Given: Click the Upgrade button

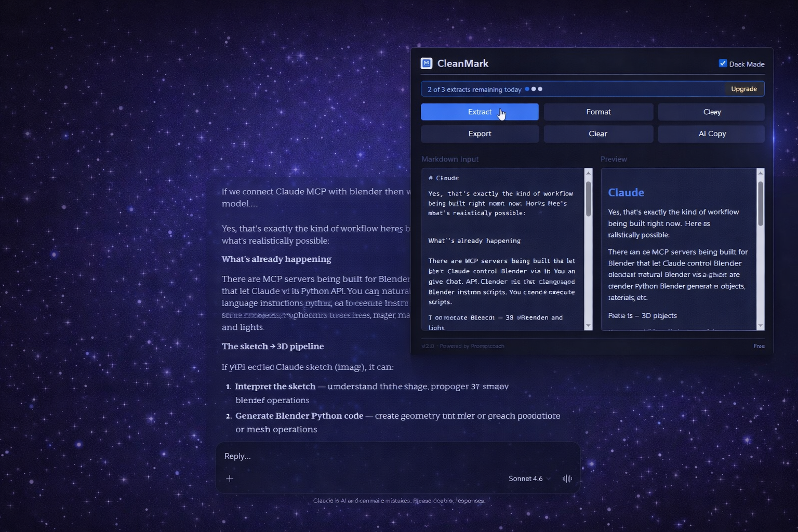Looking at the screenshot, I should (743, 89).
